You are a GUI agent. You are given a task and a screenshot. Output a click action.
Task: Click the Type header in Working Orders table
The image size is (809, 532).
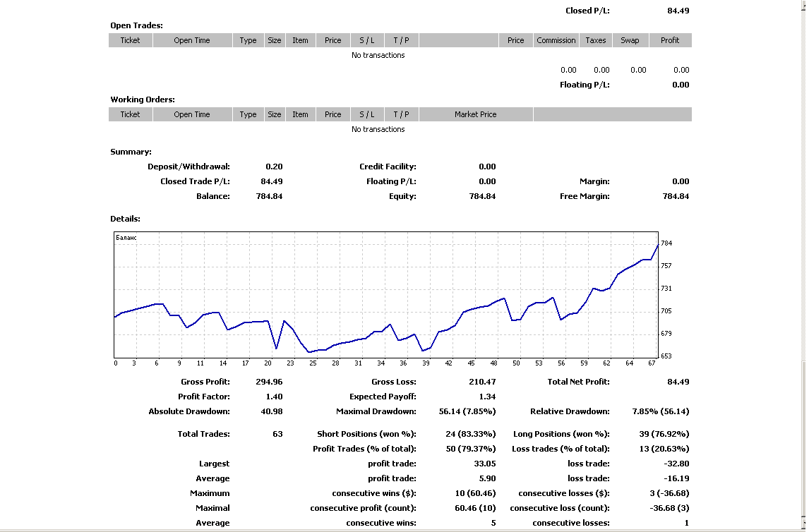pyautogui.click(x=248, y=114)
